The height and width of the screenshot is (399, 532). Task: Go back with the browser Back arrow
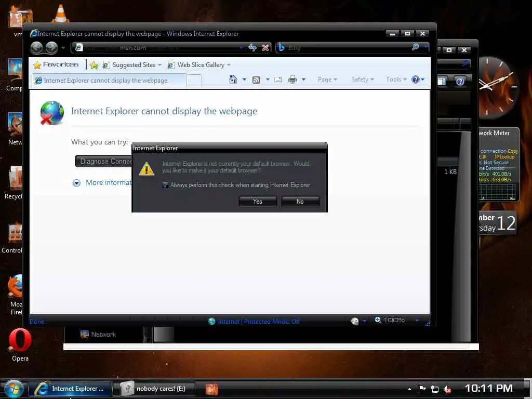(x=37, y=47)
